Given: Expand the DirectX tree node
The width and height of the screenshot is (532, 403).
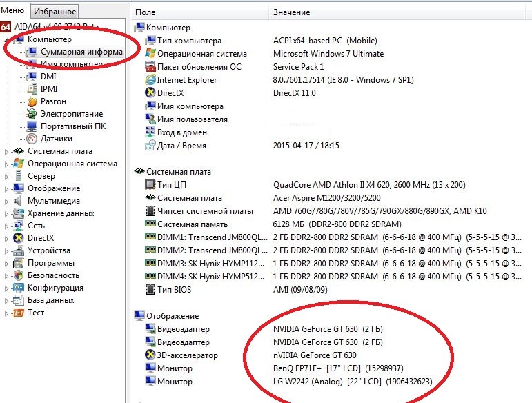Looking at the screenshot, I should pyautogui.click(x=6, y=239).
